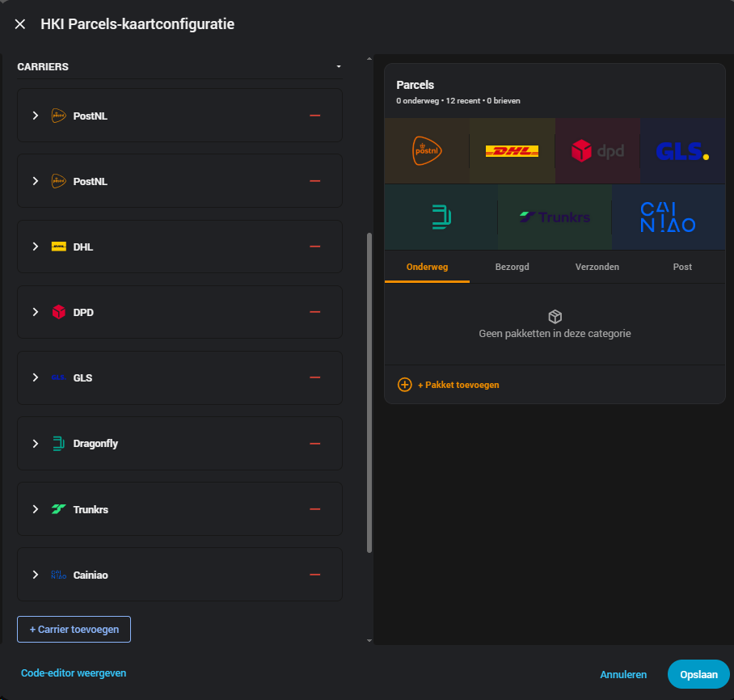Remove the DPD carrier via minus icon
This screenshot has height=700, width=734.
[x=315, y=312]
